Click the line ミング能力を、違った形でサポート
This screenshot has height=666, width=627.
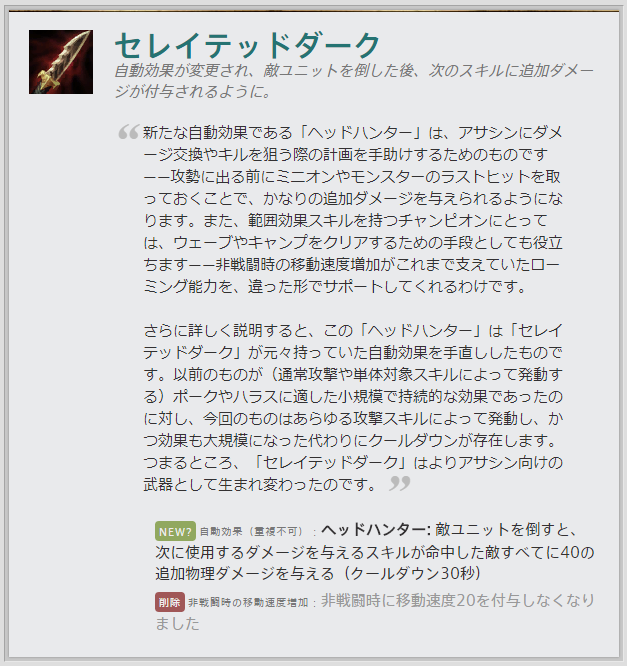[334, 287]
